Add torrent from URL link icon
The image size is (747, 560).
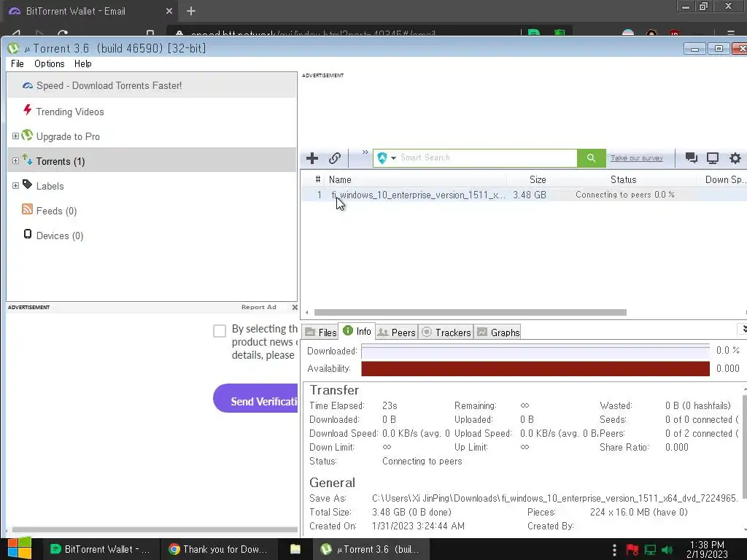tap(335, 158)
